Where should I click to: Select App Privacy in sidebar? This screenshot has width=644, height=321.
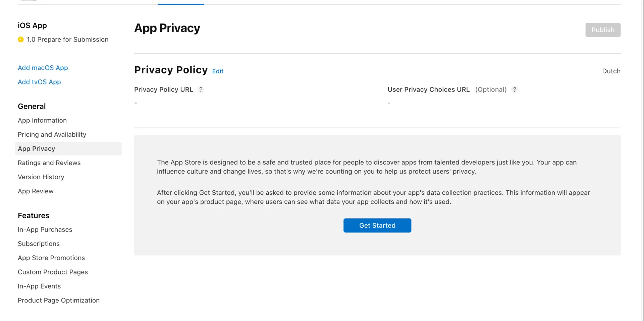coord(68,148)
